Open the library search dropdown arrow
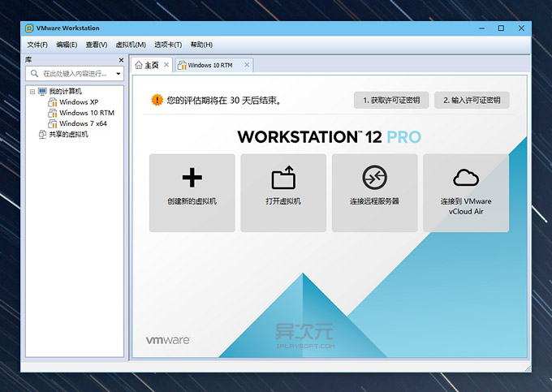This screenshot has height=392, width=552. pos(119,74)
